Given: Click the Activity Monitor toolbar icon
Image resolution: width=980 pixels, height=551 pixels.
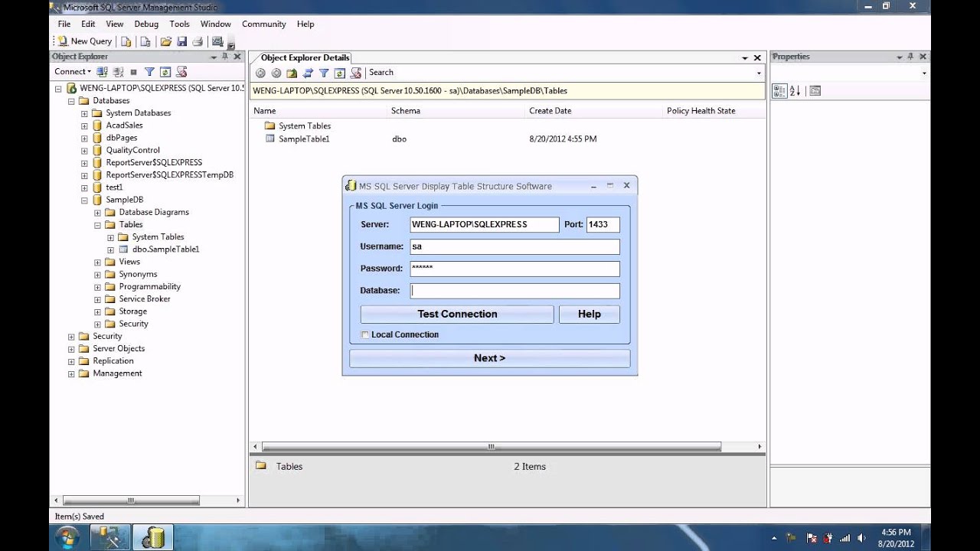Looking at the screenshot, I should pos(217,41).
